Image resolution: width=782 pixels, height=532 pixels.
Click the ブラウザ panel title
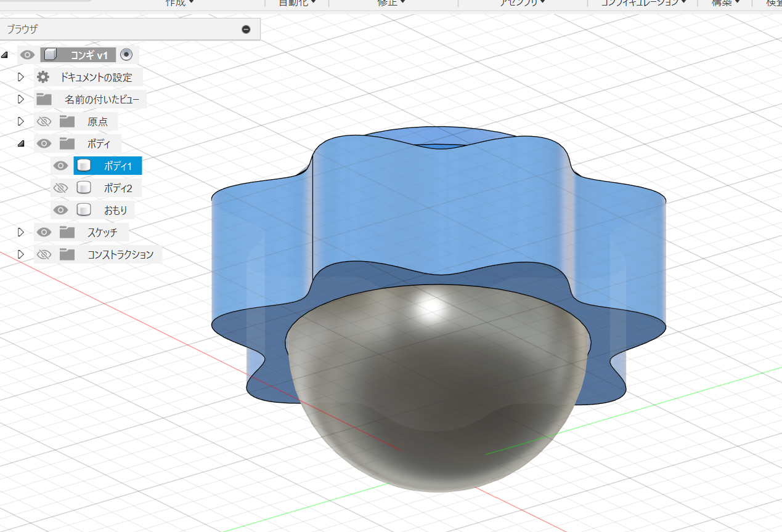tap(22, 29)
